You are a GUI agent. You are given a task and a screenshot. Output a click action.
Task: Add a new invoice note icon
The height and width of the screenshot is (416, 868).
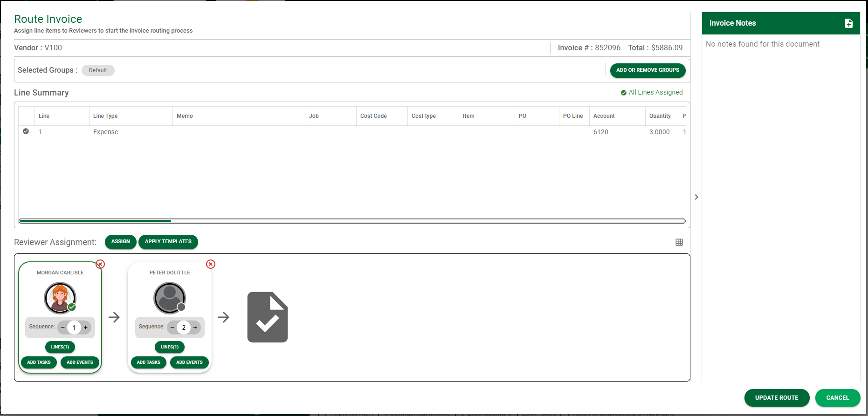point(849,23)
